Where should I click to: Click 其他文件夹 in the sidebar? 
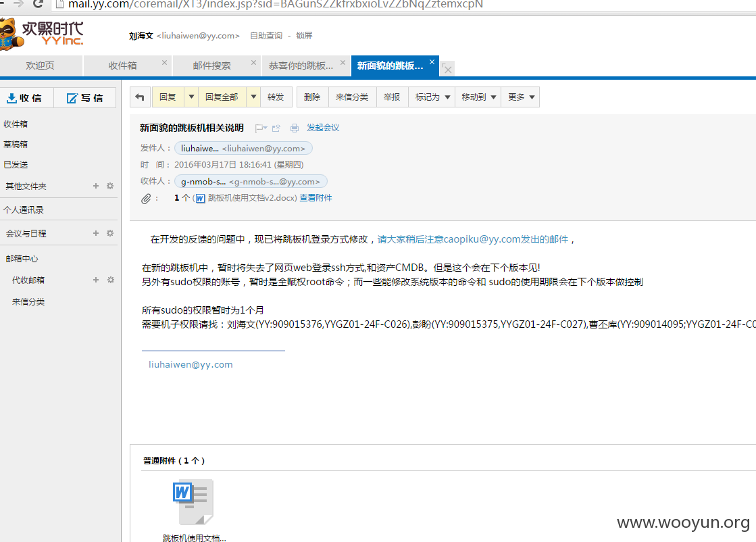(26, 186)
